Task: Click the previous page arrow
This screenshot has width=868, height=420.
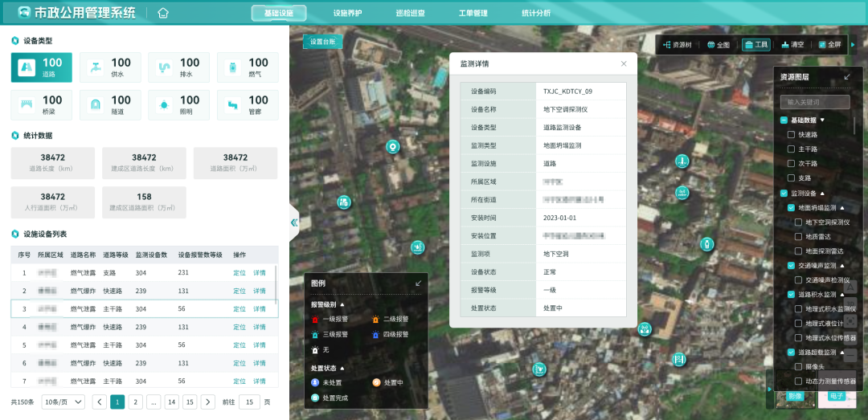Action: coord(100,402)
